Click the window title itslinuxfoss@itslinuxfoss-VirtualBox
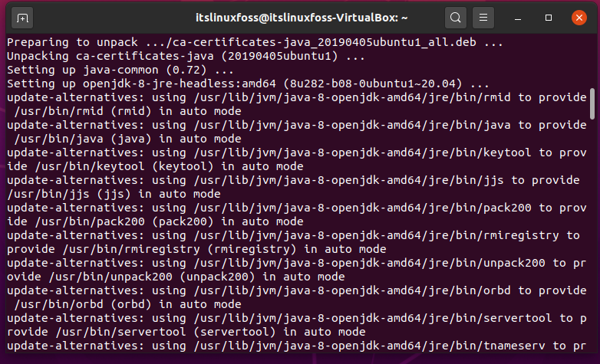 pos(302,18)
